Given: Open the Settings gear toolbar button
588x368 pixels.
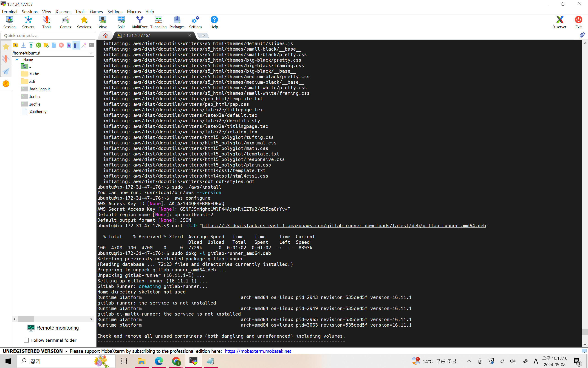Looking at the screenshot, I should [196, 22].
